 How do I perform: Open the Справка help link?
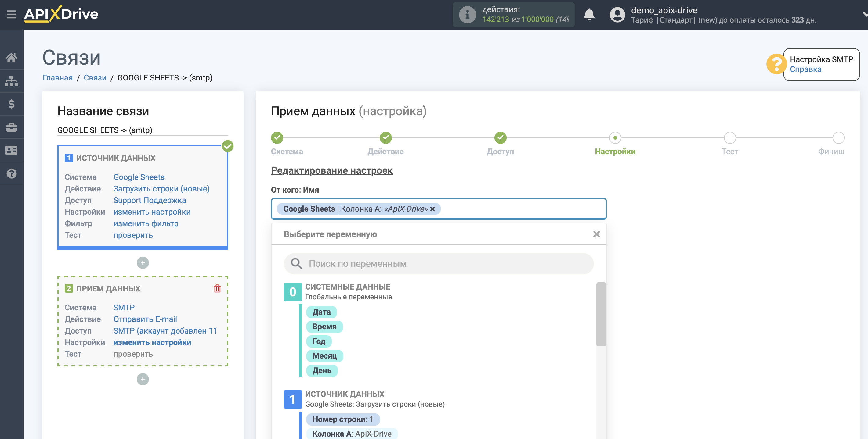click(805, 69)
